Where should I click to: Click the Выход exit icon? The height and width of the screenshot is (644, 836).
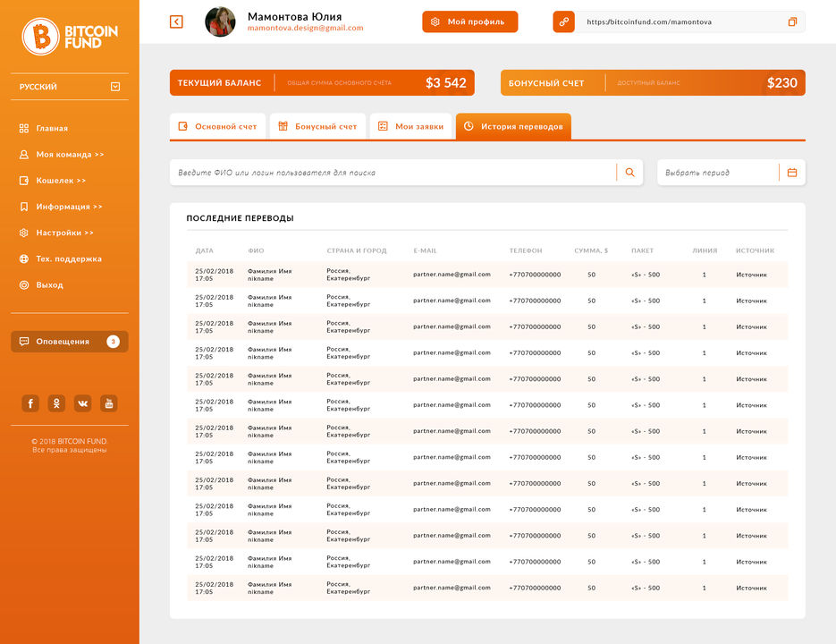click(24, 285)
